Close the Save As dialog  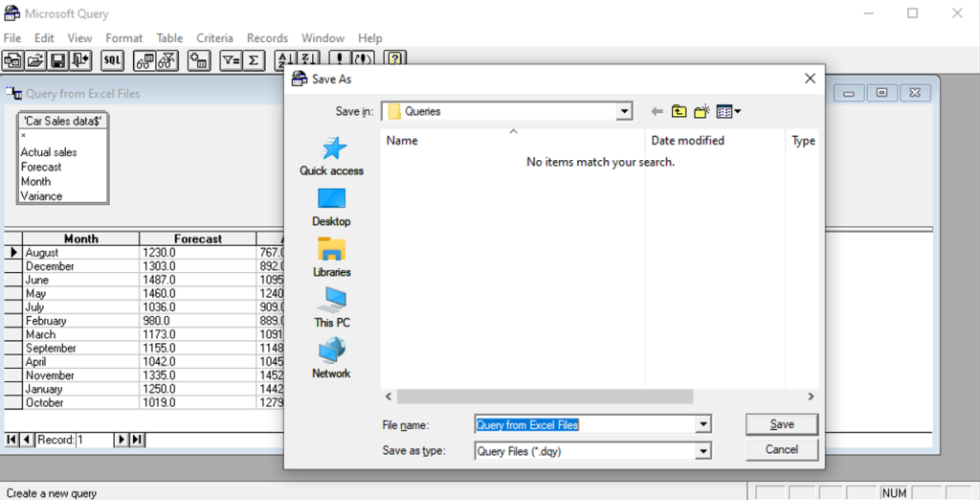click(x=810, y=79)
